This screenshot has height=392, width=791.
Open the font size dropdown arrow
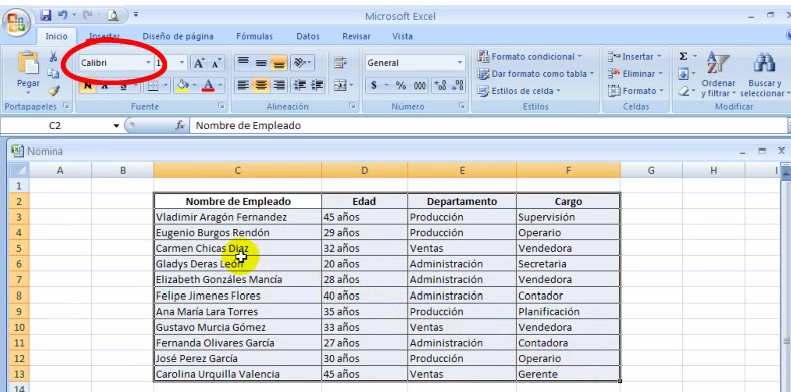(x=182, y=63)
